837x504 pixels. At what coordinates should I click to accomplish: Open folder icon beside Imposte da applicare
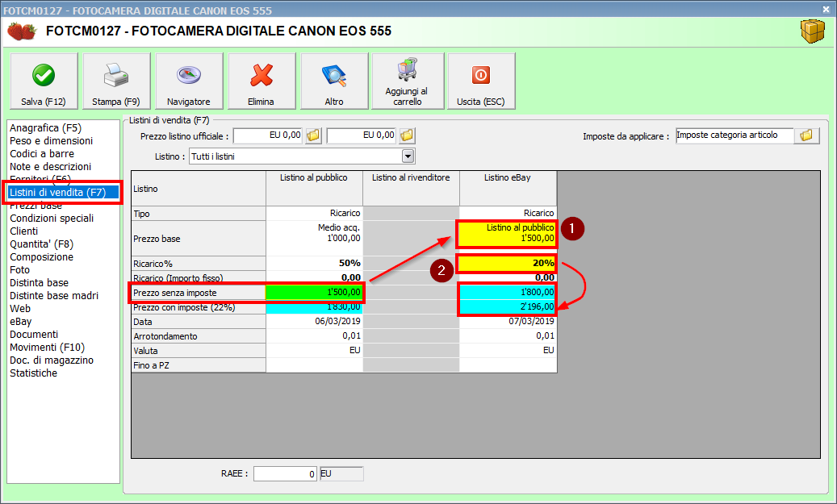pyautogui.click(x=806, y=135)
